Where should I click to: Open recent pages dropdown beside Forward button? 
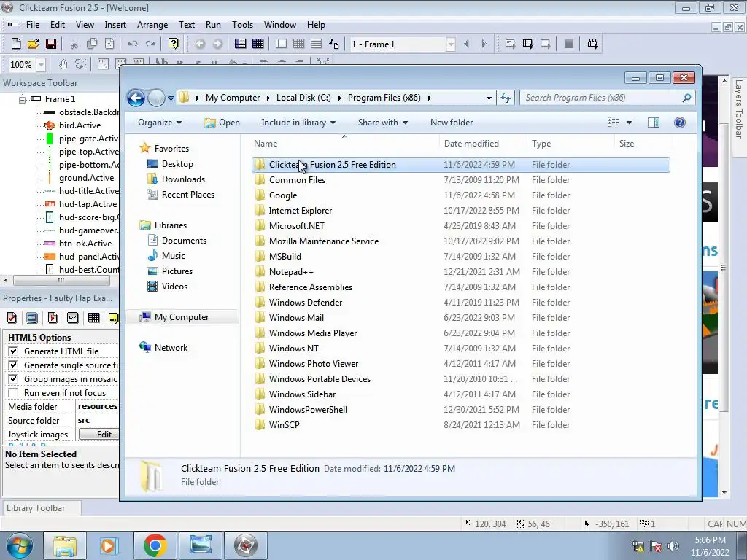[x=171, y=98]
